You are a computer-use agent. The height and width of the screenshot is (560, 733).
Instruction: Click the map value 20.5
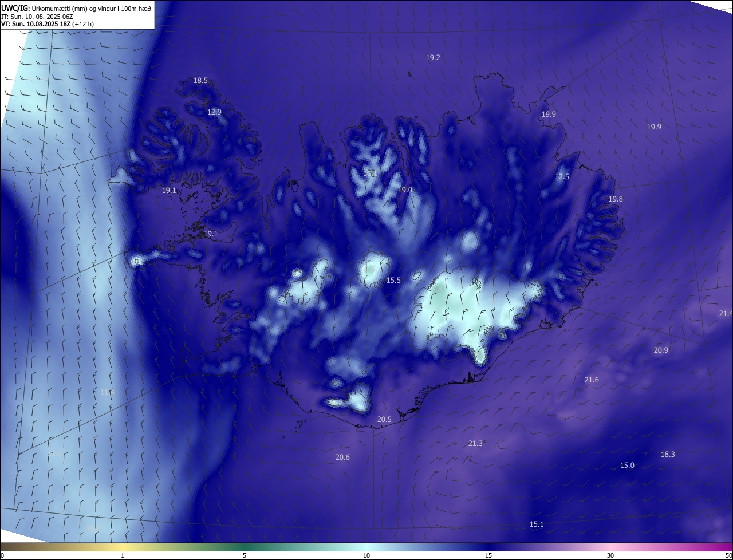point(384,420)
